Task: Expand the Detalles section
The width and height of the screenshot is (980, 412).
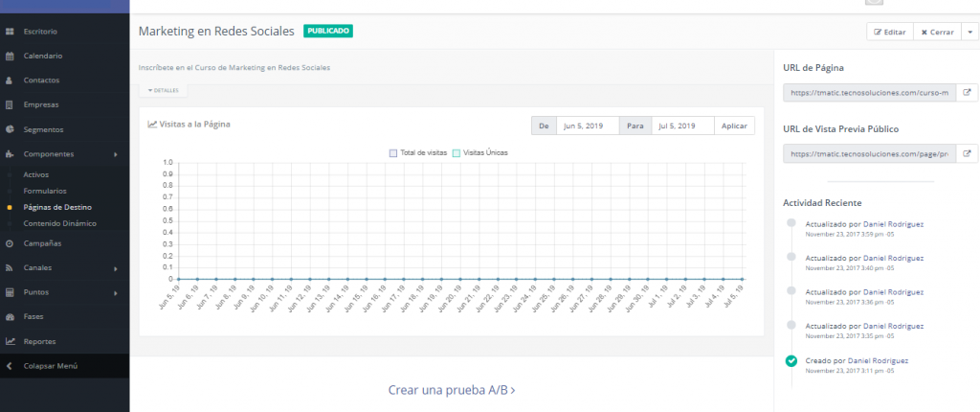Action: point(163,90)
